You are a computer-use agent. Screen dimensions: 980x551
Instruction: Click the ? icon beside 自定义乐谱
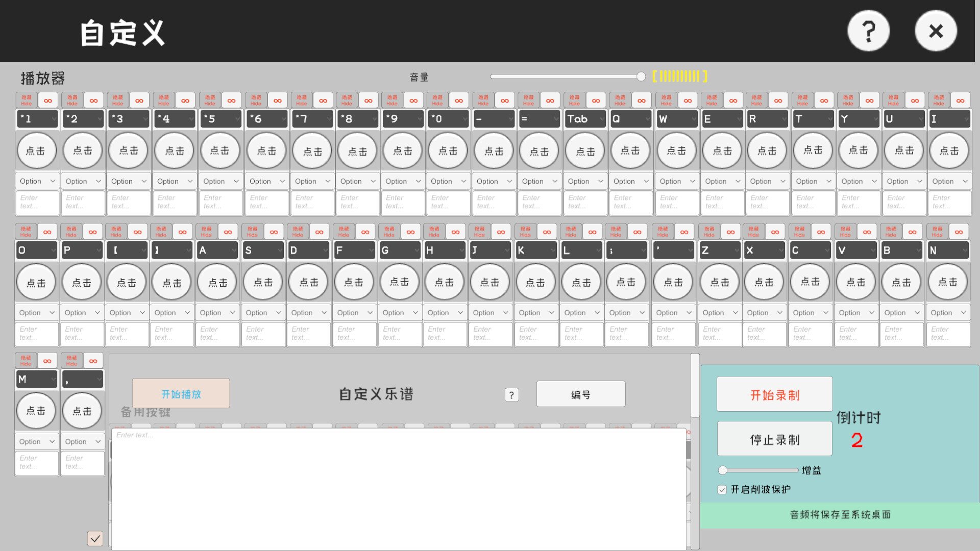point(511,394)
